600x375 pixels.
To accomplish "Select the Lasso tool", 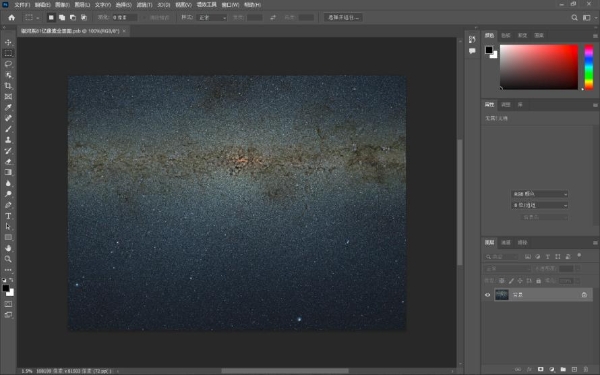I will pyautogui.click(x=8, y=64).
